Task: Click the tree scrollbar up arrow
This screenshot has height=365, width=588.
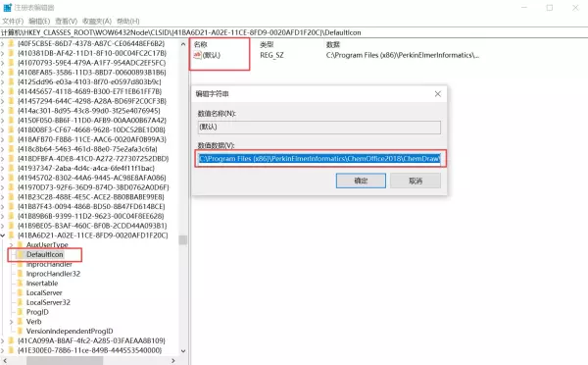Action: click(x=183, y=44)
